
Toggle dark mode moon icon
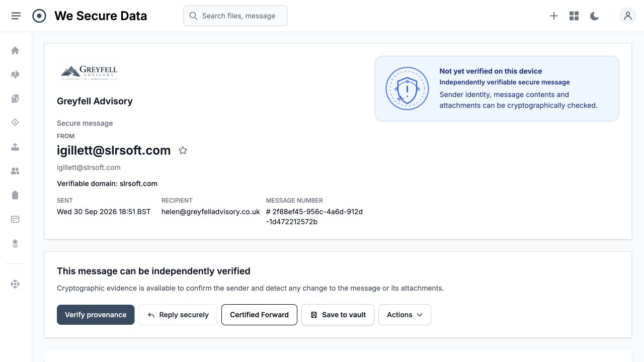pyautogui.click(x=594, y=16)
